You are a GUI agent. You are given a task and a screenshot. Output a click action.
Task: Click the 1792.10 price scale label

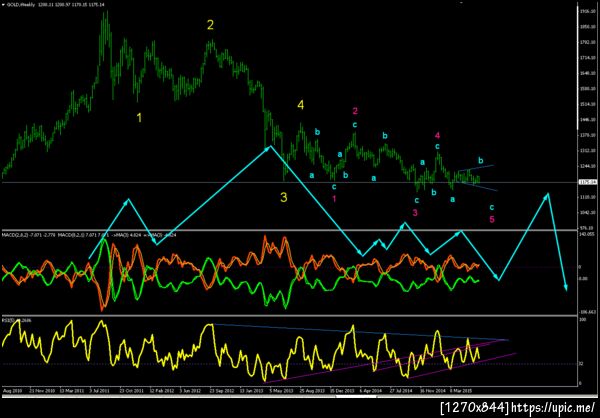click(x=586, y=43)
